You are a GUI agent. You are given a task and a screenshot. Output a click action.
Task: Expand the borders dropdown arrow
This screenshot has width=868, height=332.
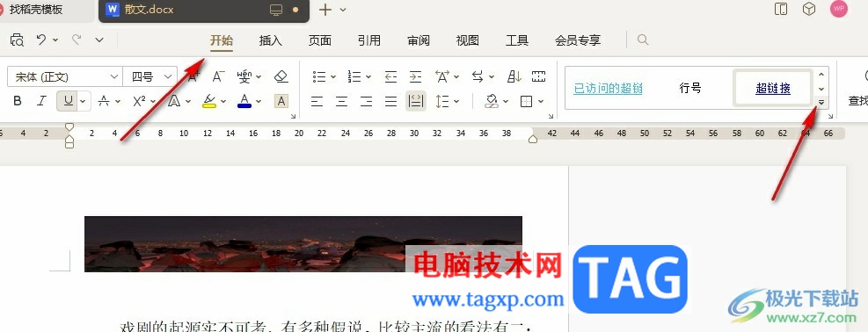click(x=541, y=101)
